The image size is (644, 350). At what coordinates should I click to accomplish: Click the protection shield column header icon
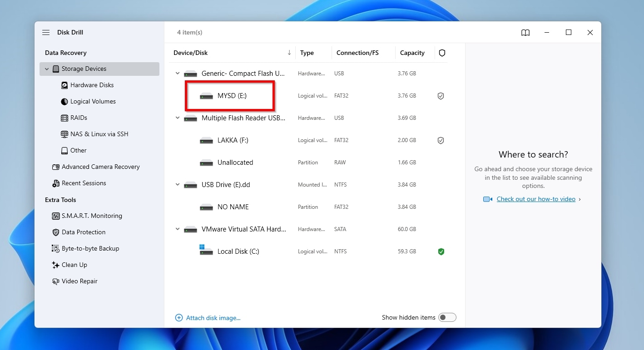point(442,53)
